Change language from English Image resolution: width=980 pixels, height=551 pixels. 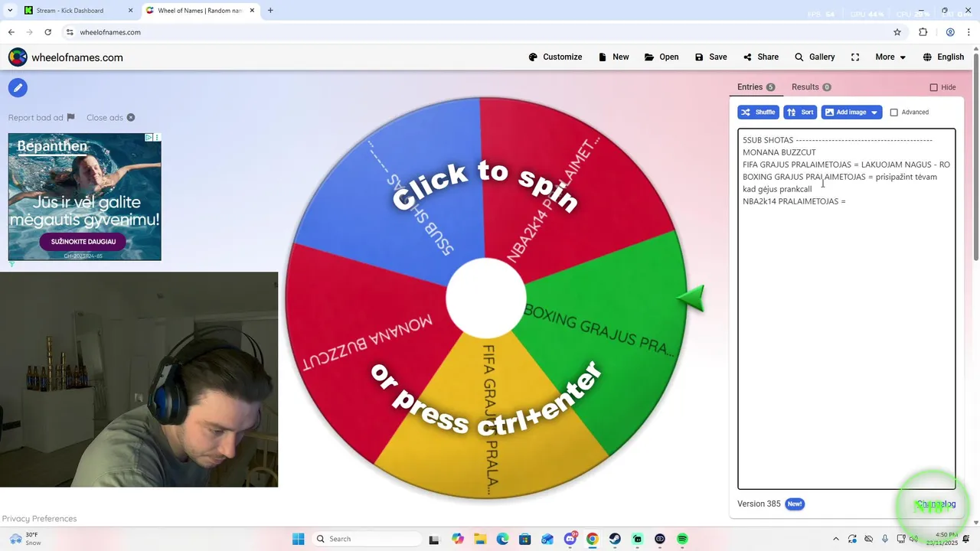pos(943,57)
